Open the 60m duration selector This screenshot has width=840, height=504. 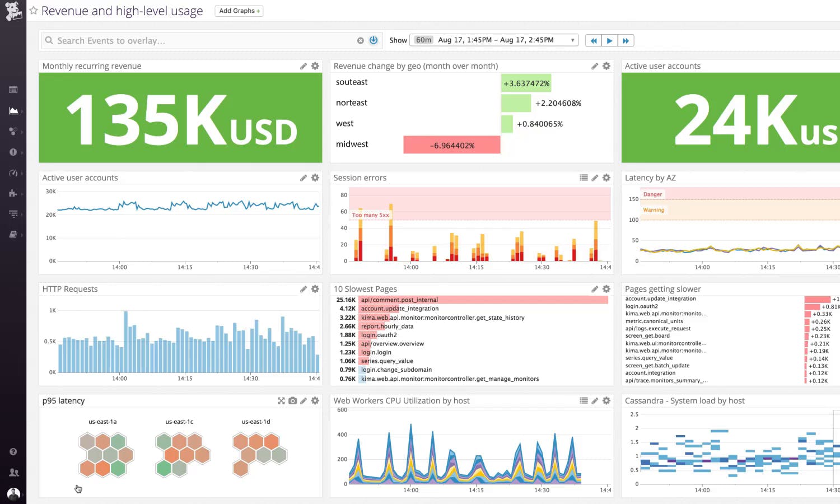(423, 40)
